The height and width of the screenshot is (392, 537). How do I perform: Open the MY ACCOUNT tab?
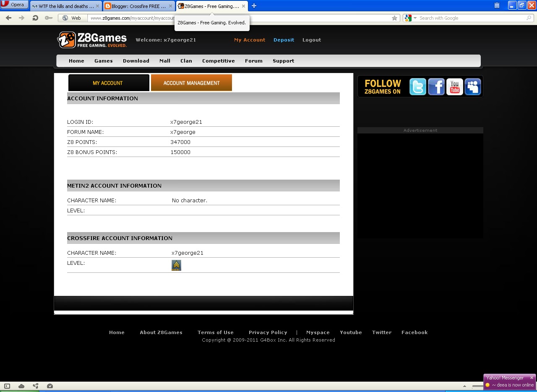pyautogui.click(x=109, y=83)
